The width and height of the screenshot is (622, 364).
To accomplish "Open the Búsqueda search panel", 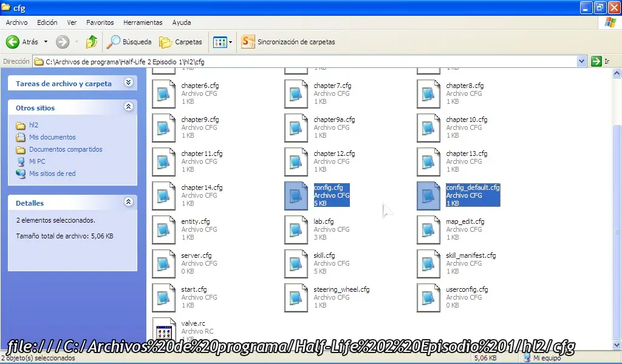I will [x=129, y=42].
